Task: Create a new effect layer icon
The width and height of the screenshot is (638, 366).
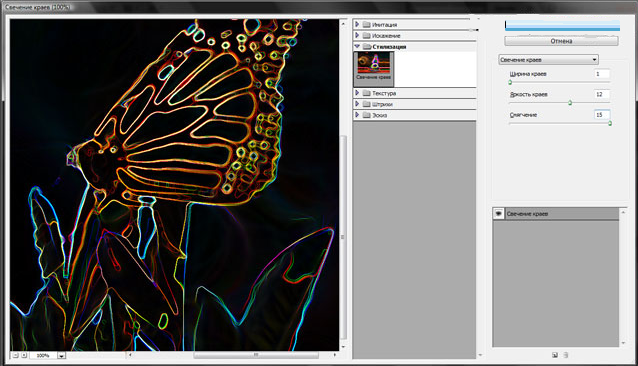Action: (x=555, y=355)
